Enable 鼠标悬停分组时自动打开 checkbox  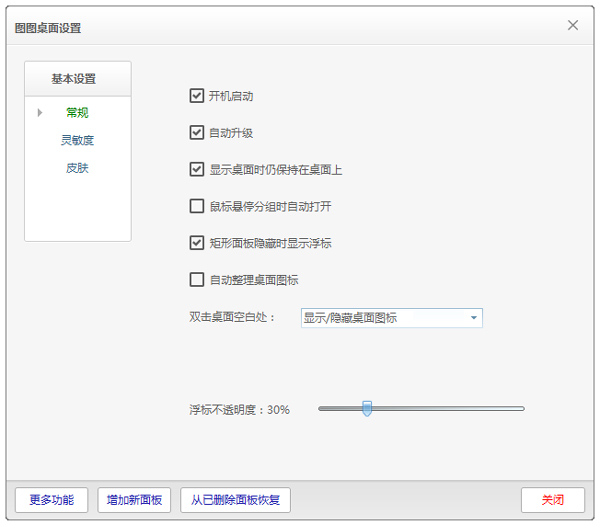tap(197, 206)
